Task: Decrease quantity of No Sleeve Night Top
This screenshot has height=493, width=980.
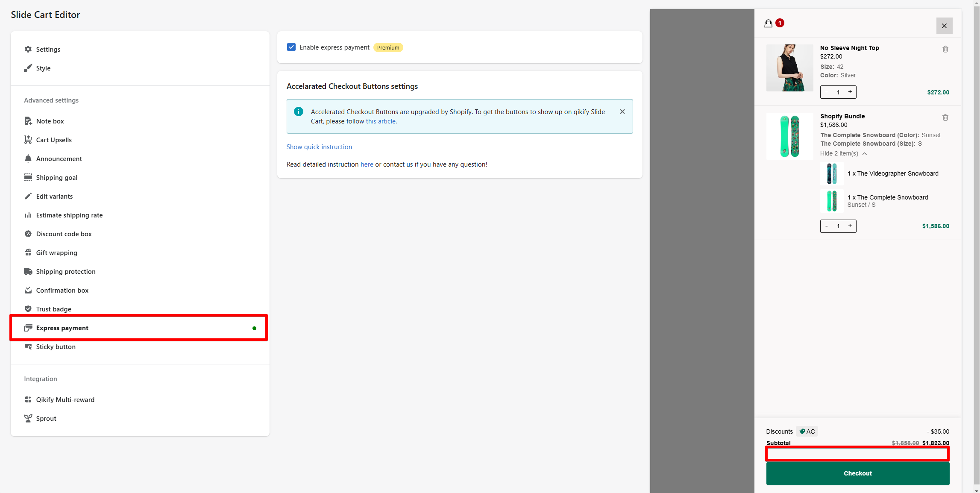Action: click(827, 92)
